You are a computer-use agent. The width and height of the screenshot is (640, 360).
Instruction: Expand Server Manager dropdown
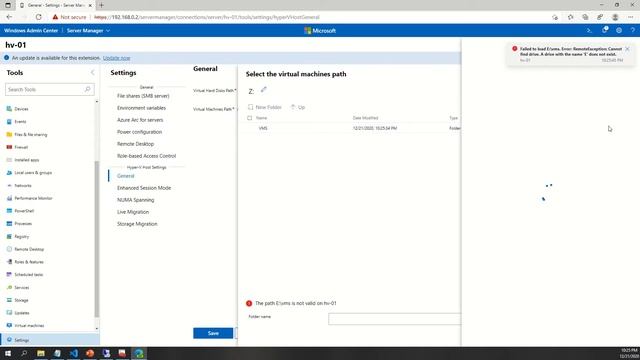89,31
